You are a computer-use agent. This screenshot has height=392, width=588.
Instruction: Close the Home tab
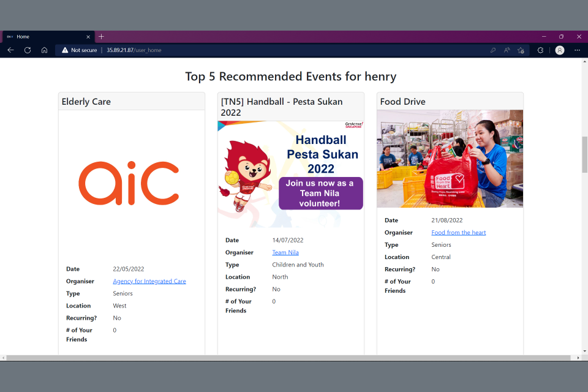click(88, 37)
